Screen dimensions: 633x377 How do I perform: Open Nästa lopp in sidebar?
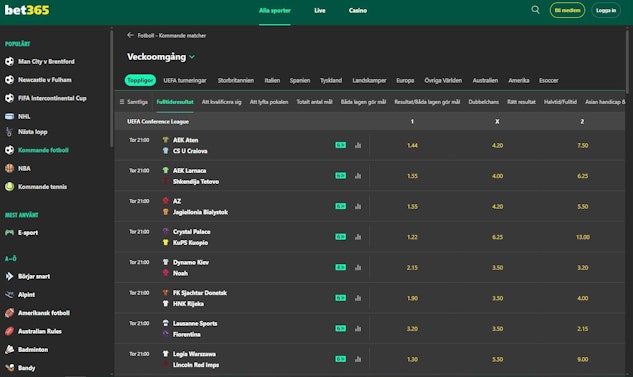click(x=32, y=132)
